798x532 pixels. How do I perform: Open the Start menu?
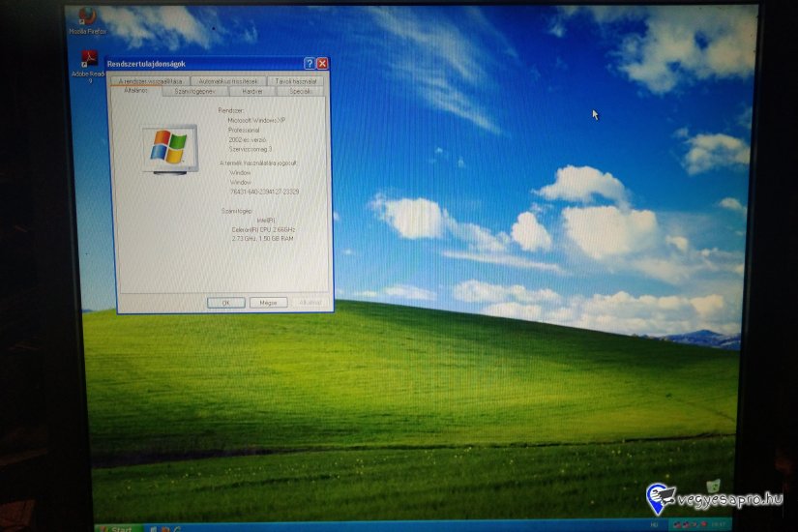pyautogui.click(x=117, y=528)
